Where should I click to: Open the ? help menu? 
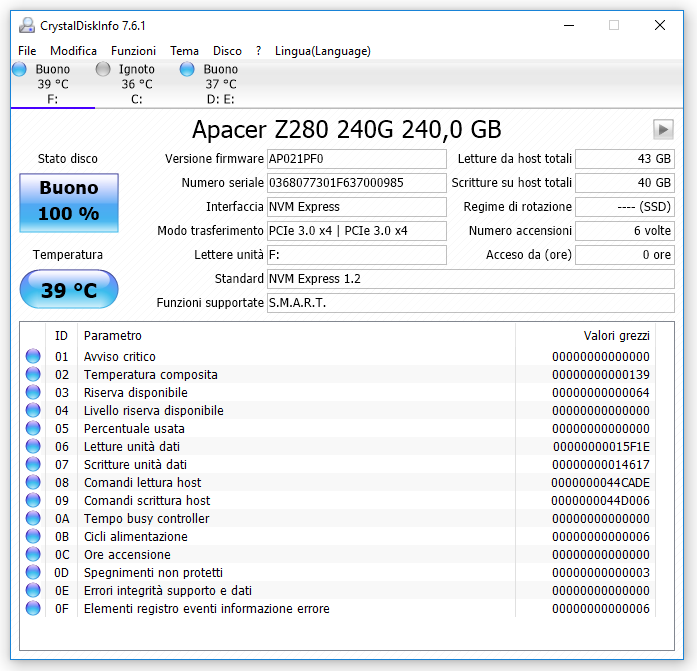258,51
